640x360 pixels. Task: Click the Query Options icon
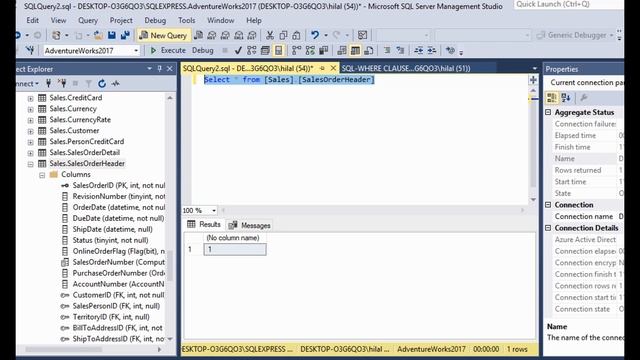[x=265, y=51]
